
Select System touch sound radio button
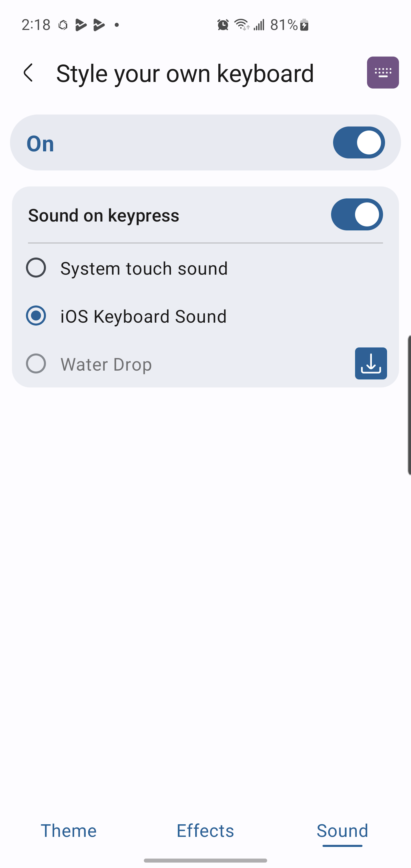36,268
